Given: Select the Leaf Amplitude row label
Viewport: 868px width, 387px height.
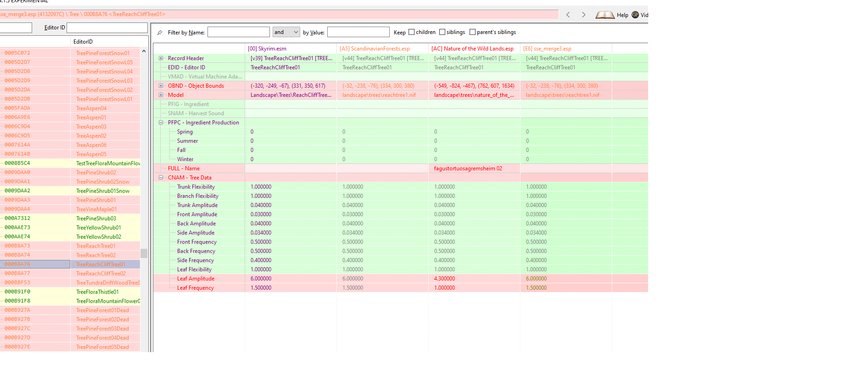Looking at the screenshot, I should pos(196,279).
